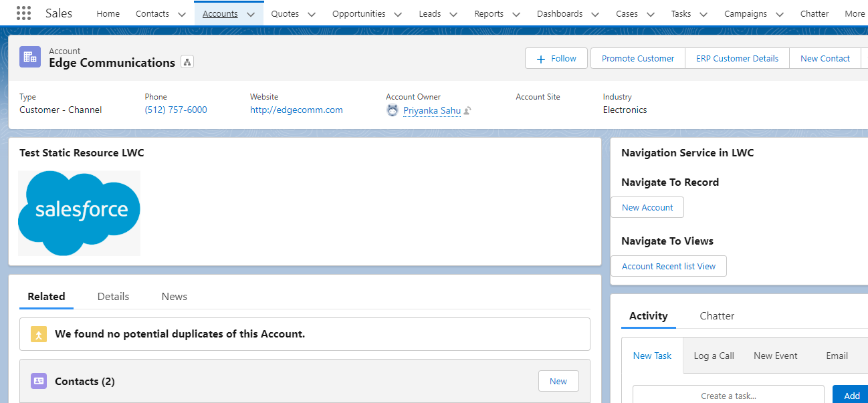The width and height of the screenshot is (868, 403).
Task: Open the Accounts navigation tab
Action: coord(220,13)
